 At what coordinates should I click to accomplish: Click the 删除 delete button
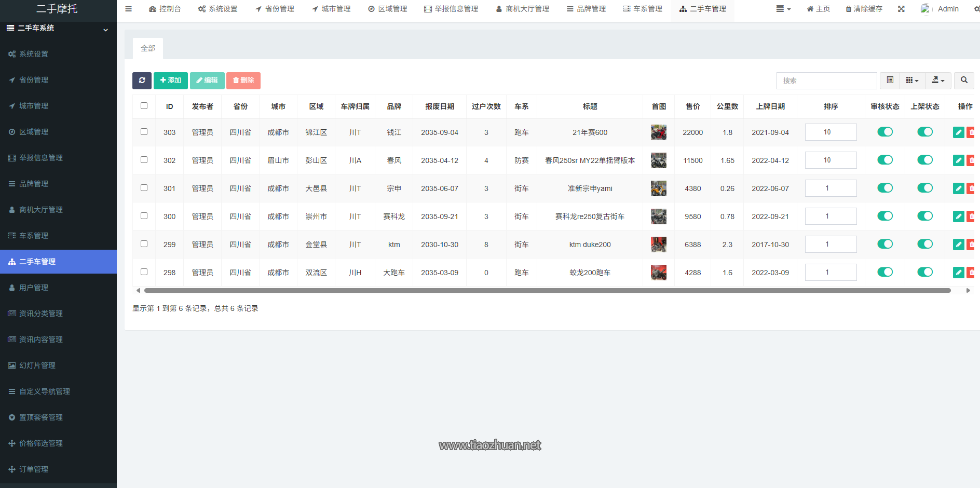pos(243,80)
